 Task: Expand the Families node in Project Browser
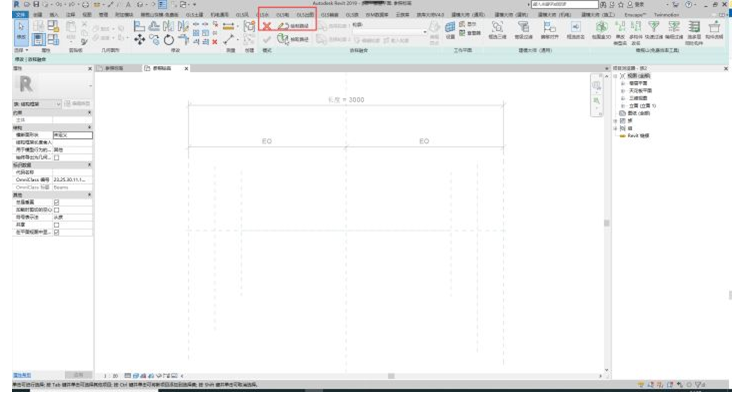pyautogui.click(x=616, y=121)
